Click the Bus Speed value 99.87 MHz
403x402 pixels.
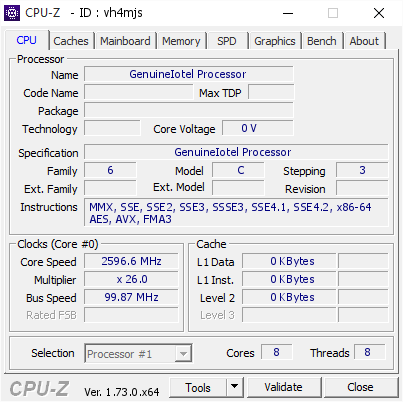click(131, 297)
